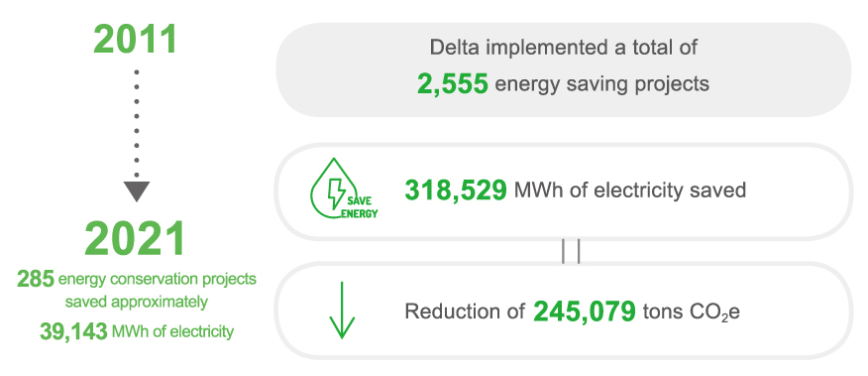Click the 285 energy conservation projects text
The width and height of the screenshot is (868, 376).
pos(137,279)
